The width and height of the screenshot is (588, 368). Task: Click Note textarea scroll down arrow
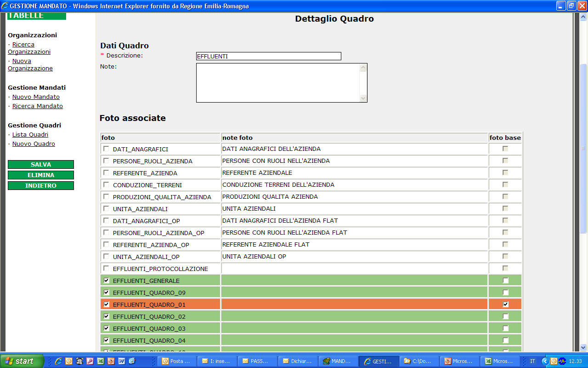[363, 98]
